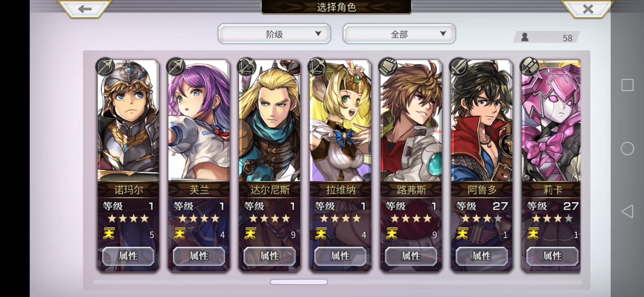Tap the hammer class icon on 莉卡

[530, 67]
